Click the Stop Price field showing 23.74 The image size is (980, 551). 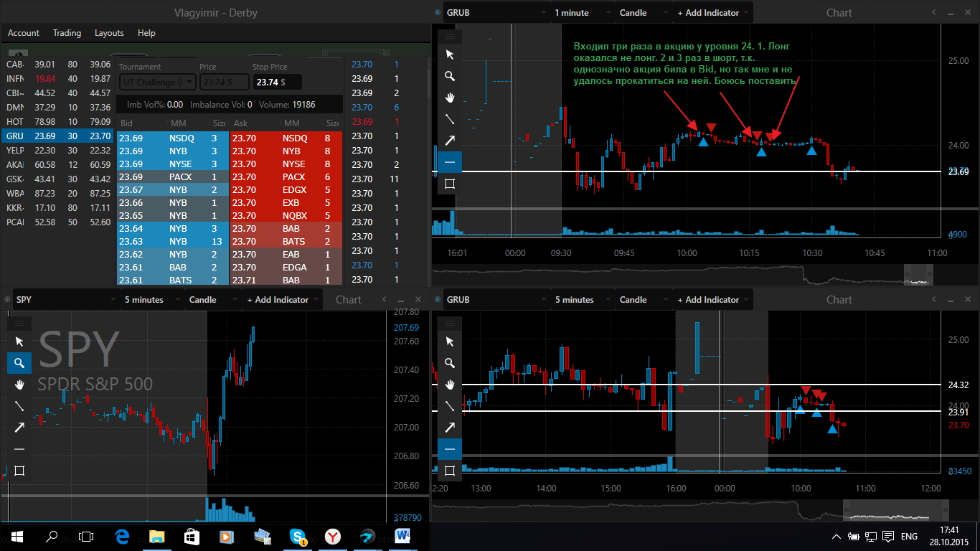(277, 83)
